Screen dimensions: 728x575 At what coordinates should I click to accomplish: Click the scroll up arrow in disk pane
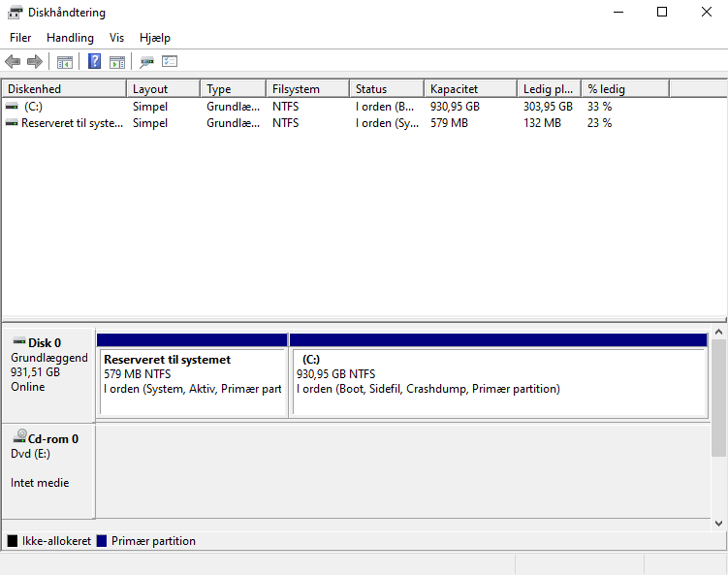[x=718, y=332]
